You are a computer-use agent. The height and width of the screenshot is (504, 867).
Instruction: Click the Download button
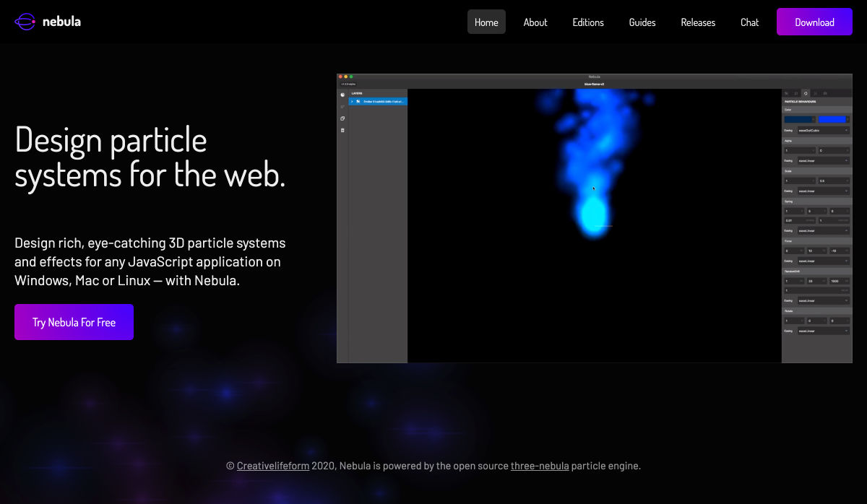(x=814, y=22)
